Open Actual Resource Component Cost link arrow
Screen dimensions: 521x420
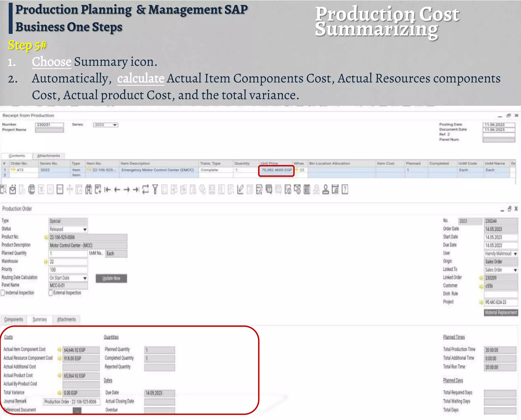pos(60,358)
